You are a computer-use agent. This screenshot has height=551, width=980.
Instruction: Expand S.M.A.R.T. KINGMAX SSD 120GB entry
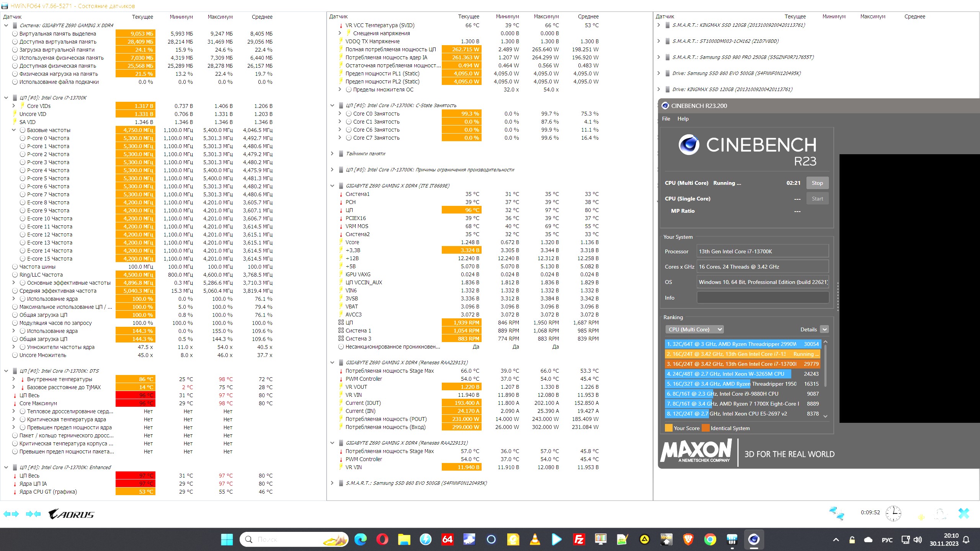point(658,25)
